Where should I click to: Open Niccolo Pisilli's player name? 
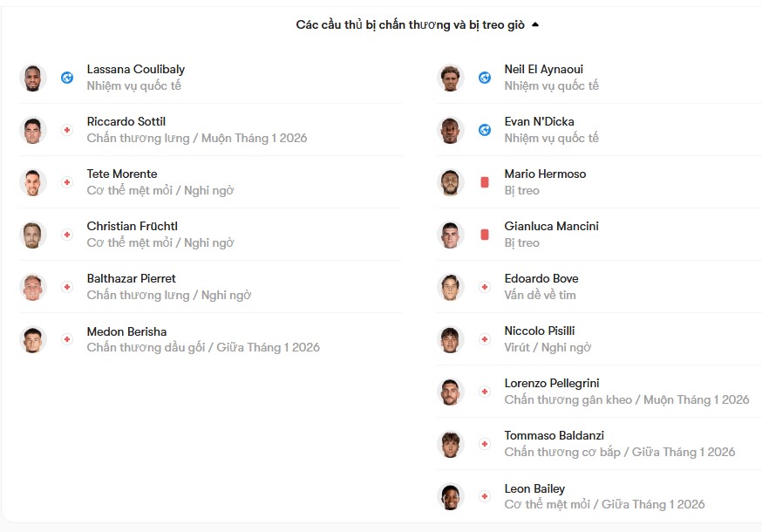[540, 331]
